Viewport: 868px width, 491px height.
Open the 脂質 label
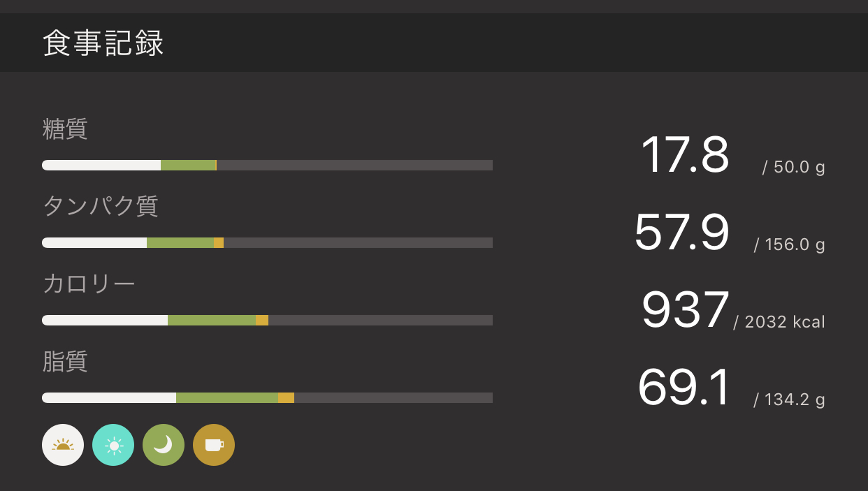[65, 362]
